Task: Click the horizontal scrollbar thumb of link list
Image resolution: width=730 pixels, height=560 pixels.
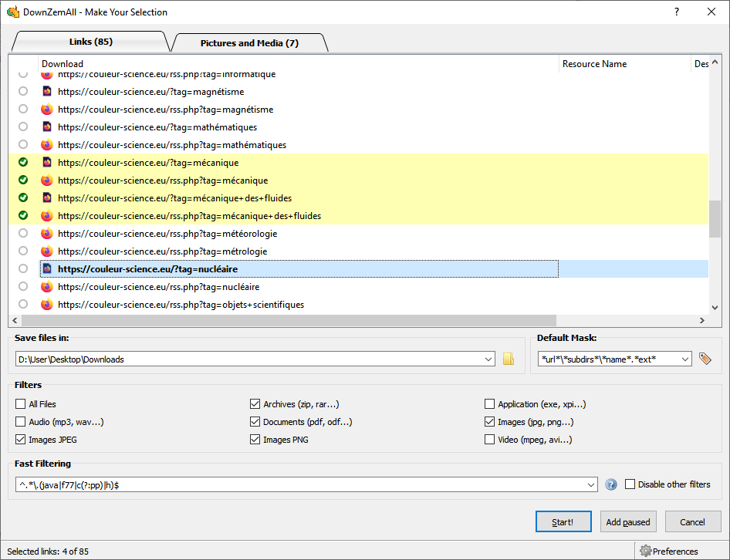Action: click(x=289, y=320)
